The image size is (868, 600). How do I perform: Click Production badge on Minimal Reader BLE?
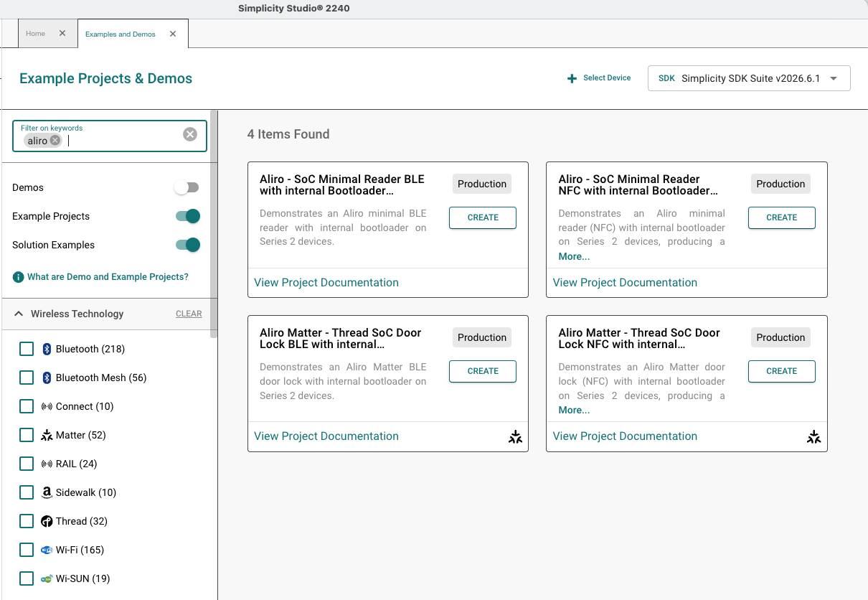[x=482, y=184]
